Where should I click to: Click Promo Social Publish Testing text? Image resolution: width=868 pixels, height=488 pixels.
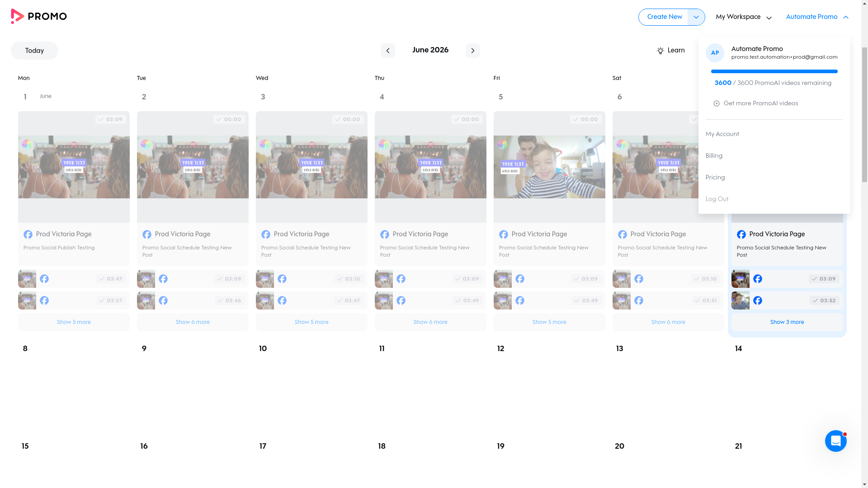[x=59, y=248]
